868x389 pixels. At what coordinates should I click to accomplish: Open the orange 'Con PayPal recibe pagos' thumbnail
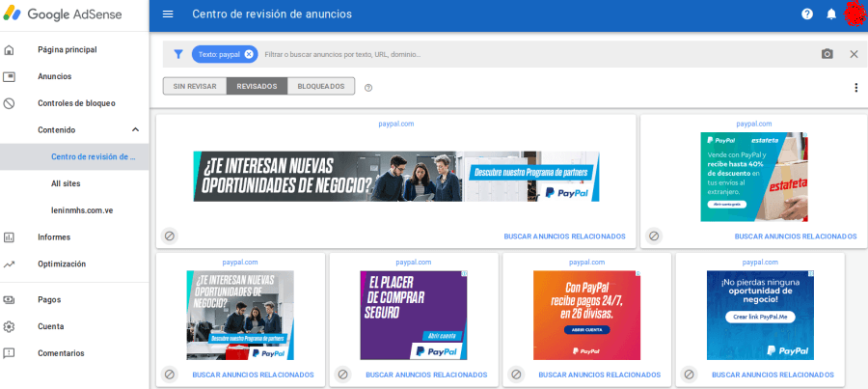pos(586,316)
